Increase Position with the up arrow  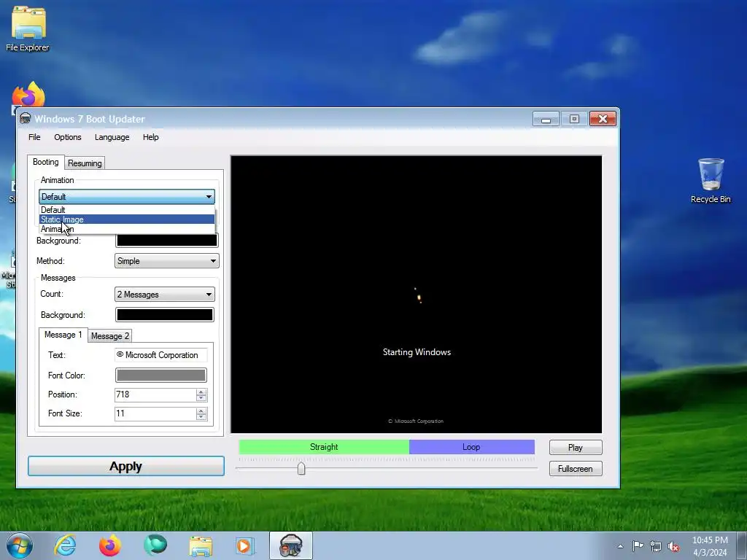201,392
